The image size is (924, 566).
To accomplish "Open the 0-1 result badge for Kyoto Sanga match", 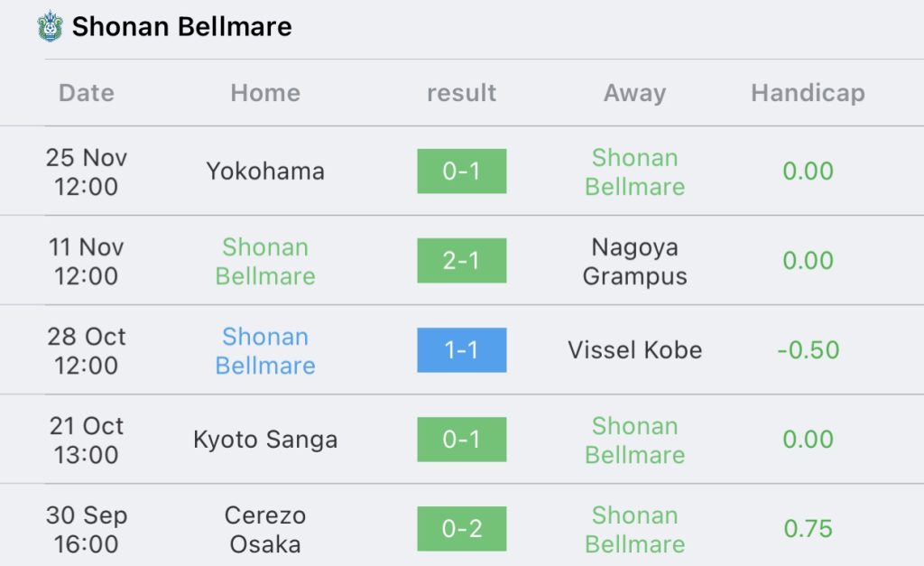I will point(461,440).
